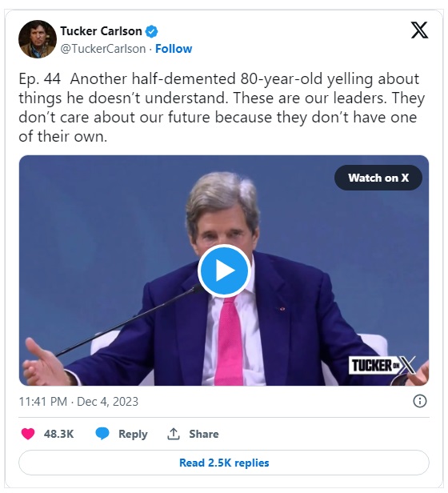Open the @TuckerCarlson handle link

click(x=103, y=49)
